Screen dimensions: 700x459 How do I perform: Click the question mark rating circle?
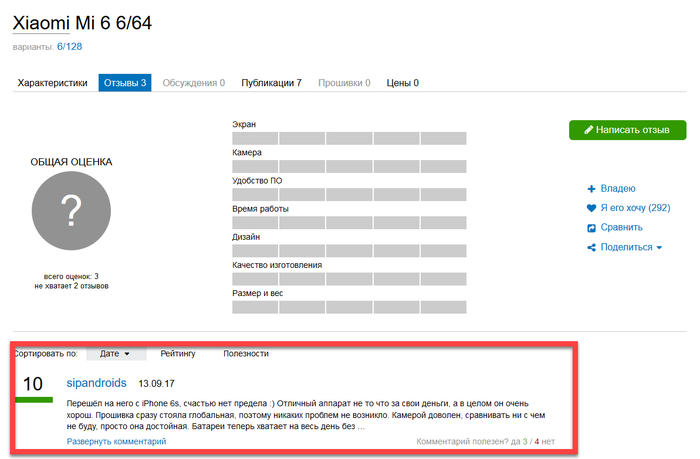70,211
